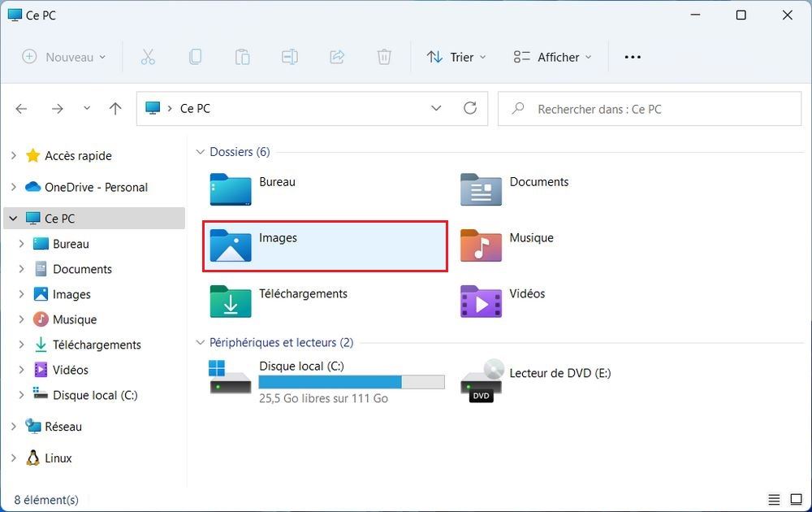Switch to large icons view in status bar

[796, 499]
